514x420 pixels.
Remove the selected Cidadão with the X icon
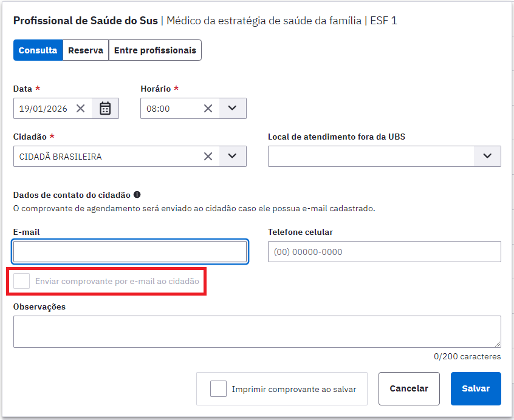coord(208,156)
